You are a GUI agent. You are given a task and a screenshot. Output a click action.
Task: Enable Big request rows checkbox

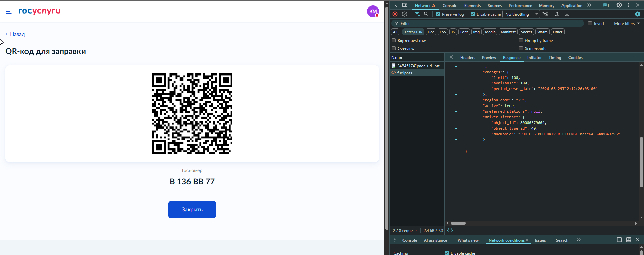point(394,40)
